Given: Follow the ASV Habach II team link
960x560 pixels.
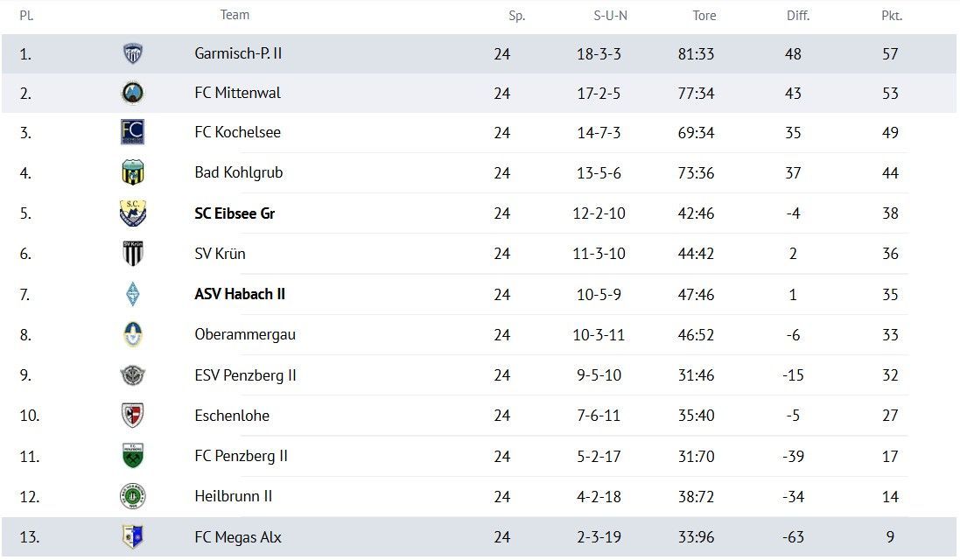Looking at the screenshot, I should [x=240, y=294].
